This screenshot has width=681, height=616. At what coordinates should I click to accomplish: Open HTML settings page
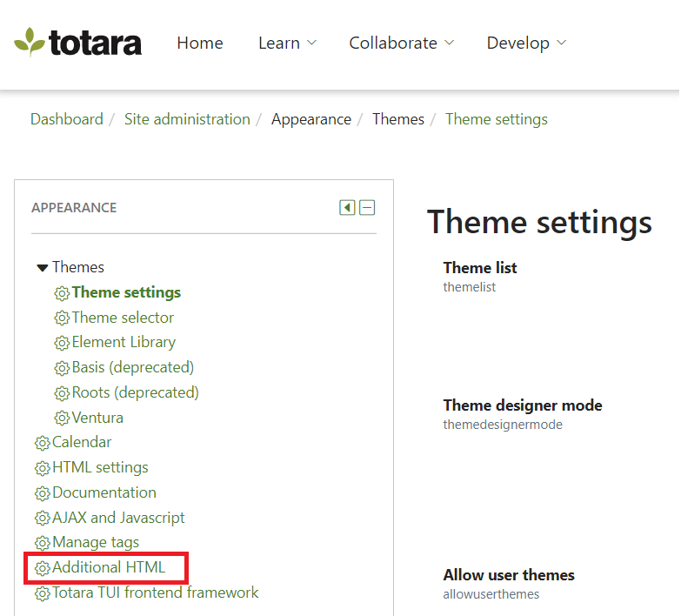point(100,467)
